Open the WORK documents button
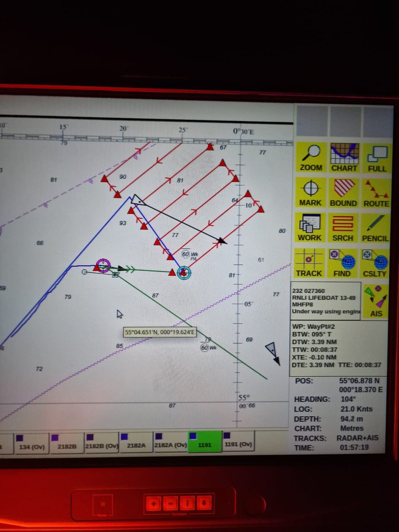399x532 pixels. pos(310,228)
